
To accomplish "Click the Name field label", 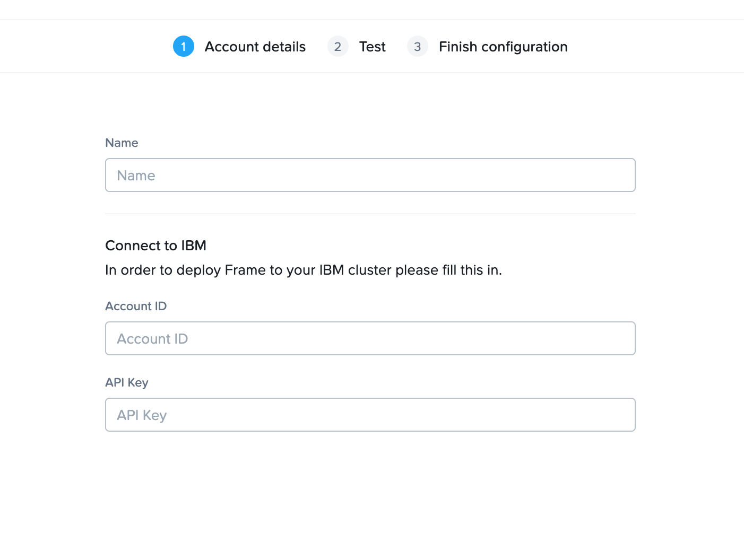I will [122, 143].
